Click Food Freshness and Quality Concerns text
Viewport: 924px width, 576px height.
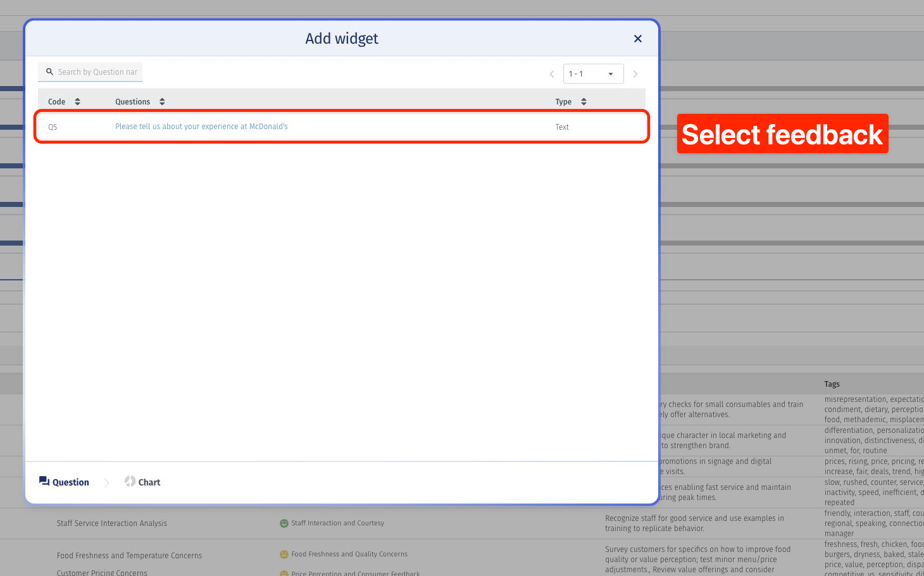(349, 554)
